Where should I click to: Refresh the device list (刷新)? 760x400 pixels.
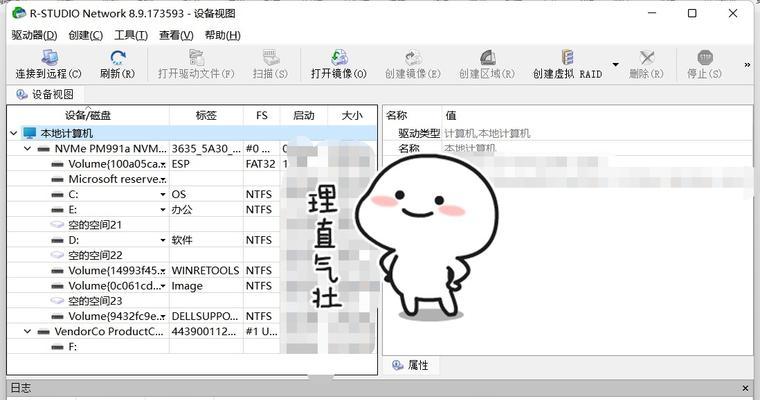[118, 58]
